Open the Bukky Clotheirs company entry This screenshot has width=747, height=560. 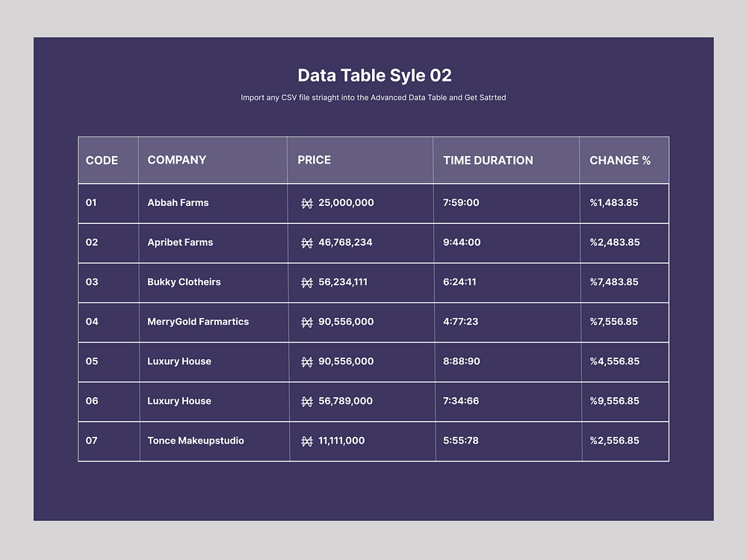pos(183,282)
